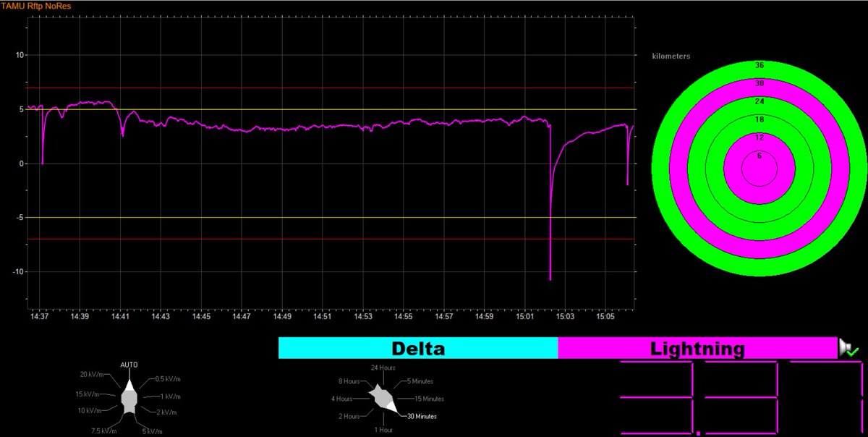Set field scale to 10 kV/m
This screenshot has width=868, height=437.
tap(89, 411)
